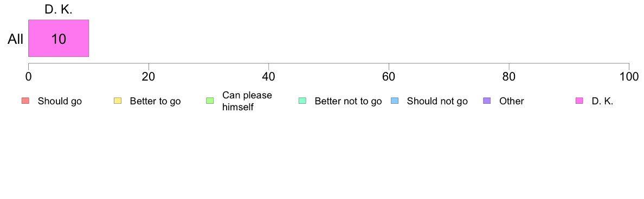The image size is (644, 199).
Task: Click the Better not to go label
Action: click(348, 101)
